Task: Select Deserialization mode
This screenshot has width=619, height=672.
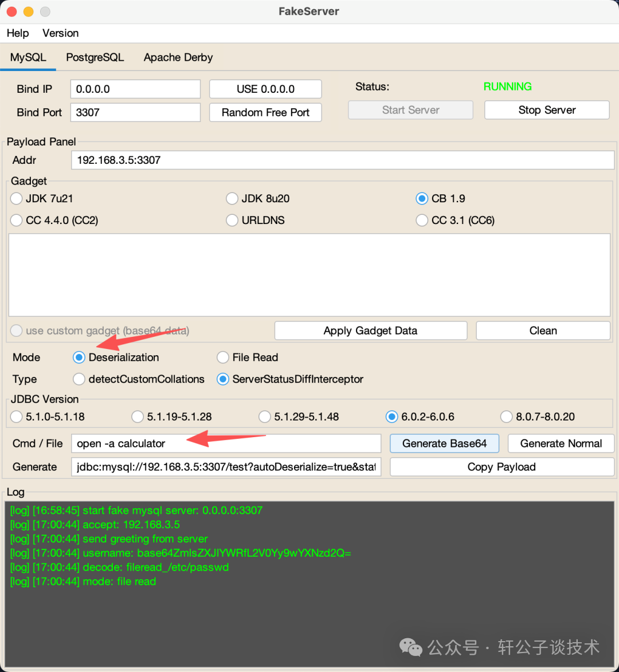Action: click(x=116, y=357)
